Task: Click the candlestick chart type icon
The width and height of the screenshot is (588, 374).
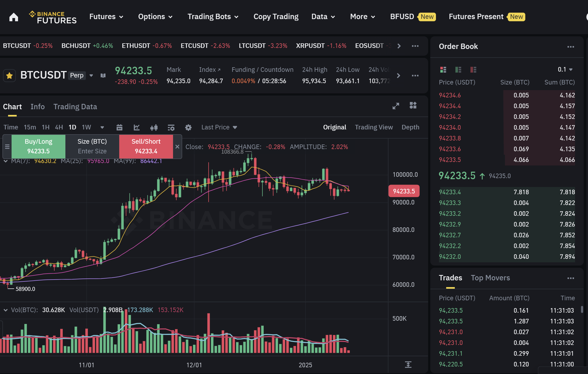Action: [x=154, y=127]
